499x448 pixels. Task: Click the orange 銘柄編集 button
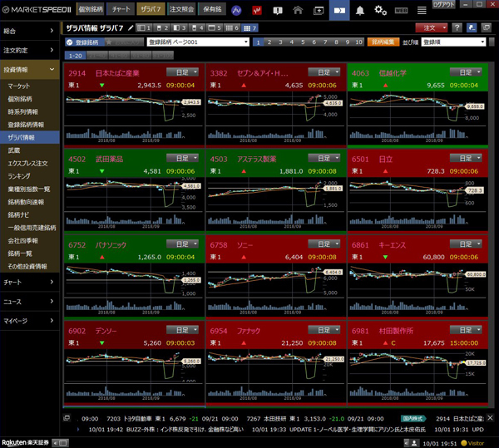(383, 42)
